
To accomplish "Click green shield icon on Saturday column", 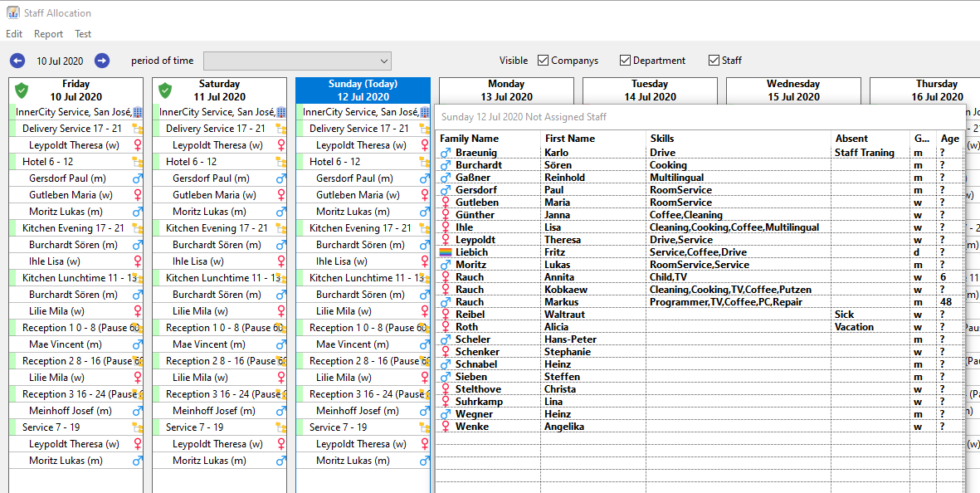I will [165, 90].
